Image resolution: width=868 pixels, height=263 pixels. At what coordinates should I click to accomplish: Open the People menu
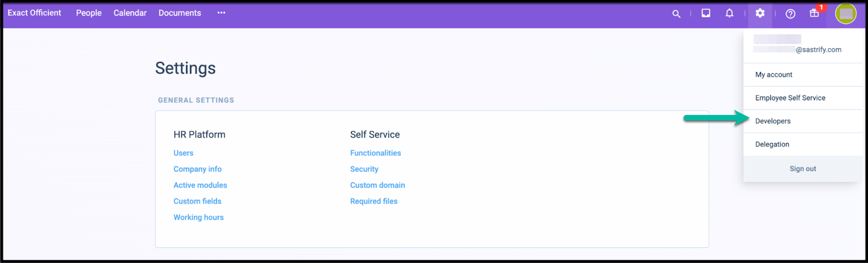point(89,13)
